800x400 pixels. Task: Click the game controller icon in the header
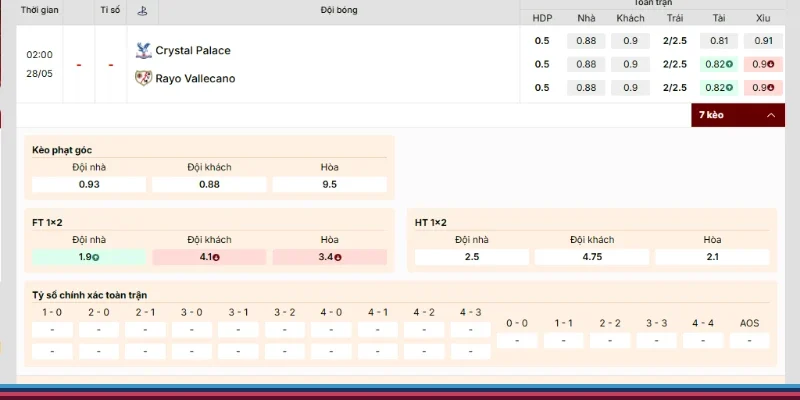click(142, 11)
